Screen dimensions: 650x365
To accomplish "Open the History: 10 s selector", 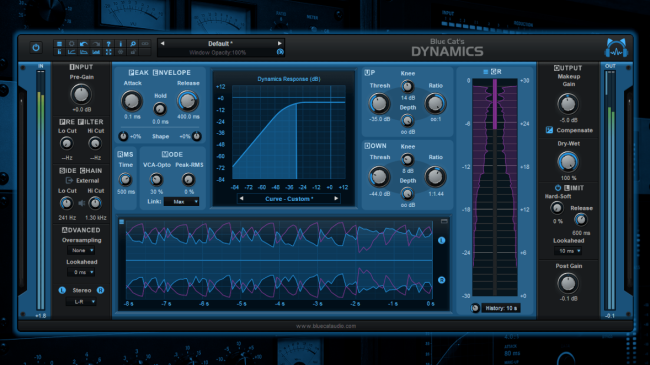I will coord(501,308).
